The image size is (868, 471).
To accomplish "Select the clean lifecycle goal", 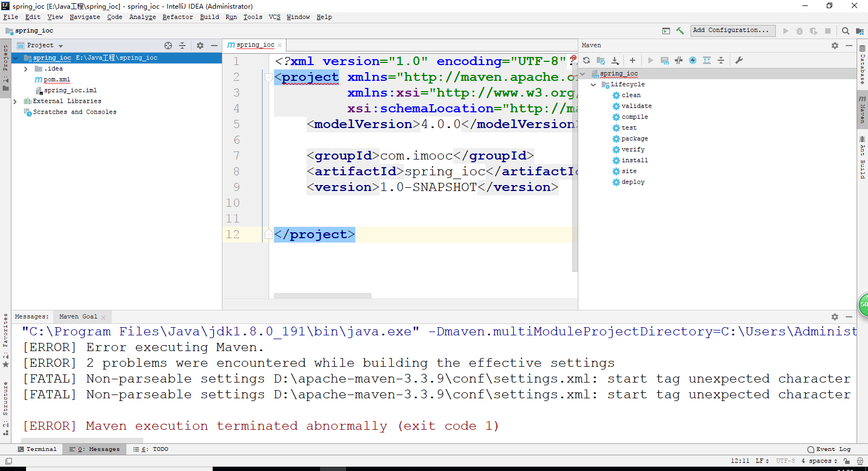I will tap(631, 96).
